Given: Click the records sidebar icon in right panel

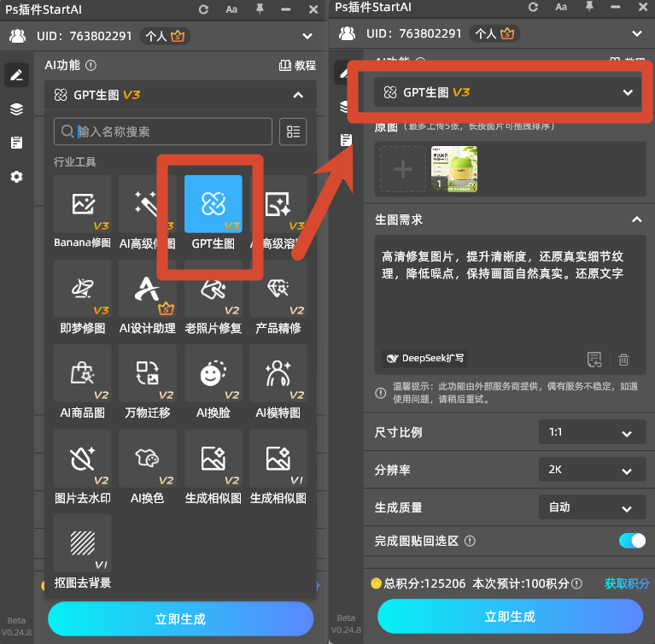Looking at the screenshot, I should point(347,140).
